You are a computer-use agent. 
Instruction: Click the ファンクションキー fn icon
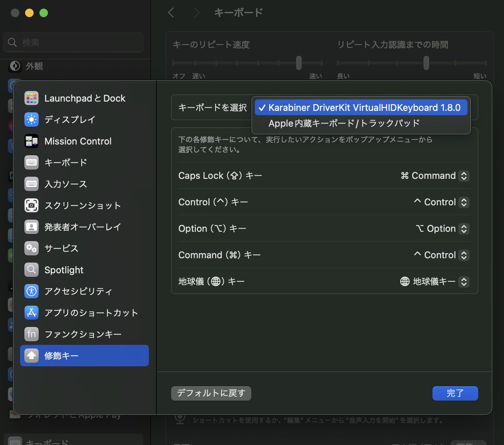31,334
